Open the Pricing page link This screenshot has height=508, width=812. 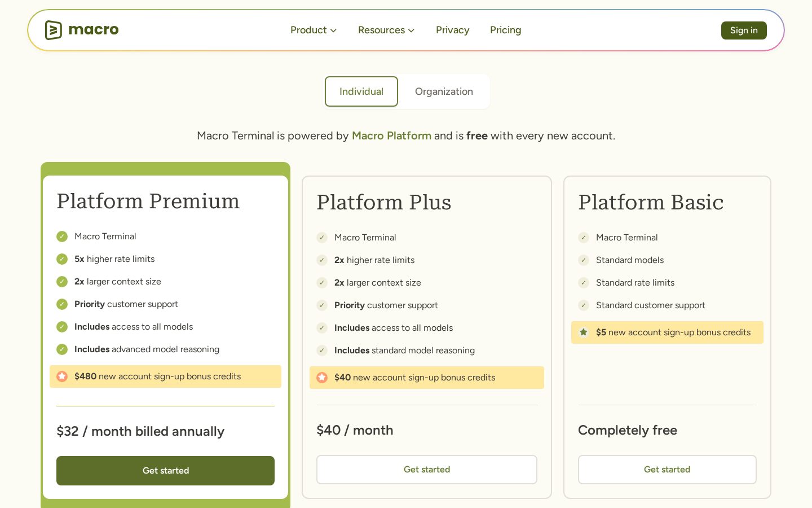(505, 30)
